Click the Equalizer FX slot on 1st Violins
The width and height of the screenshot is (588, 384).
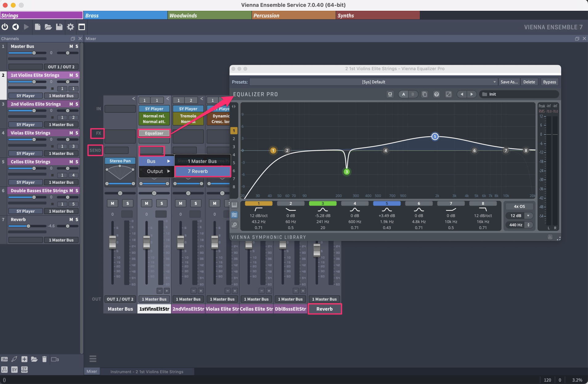point(154,133)
